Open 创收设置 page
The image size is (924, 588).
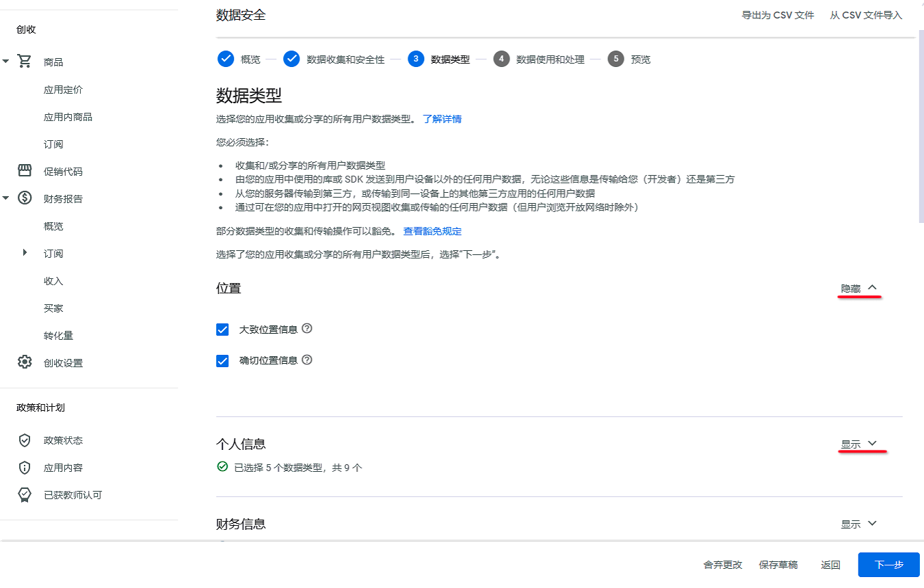tap(63, 363)
